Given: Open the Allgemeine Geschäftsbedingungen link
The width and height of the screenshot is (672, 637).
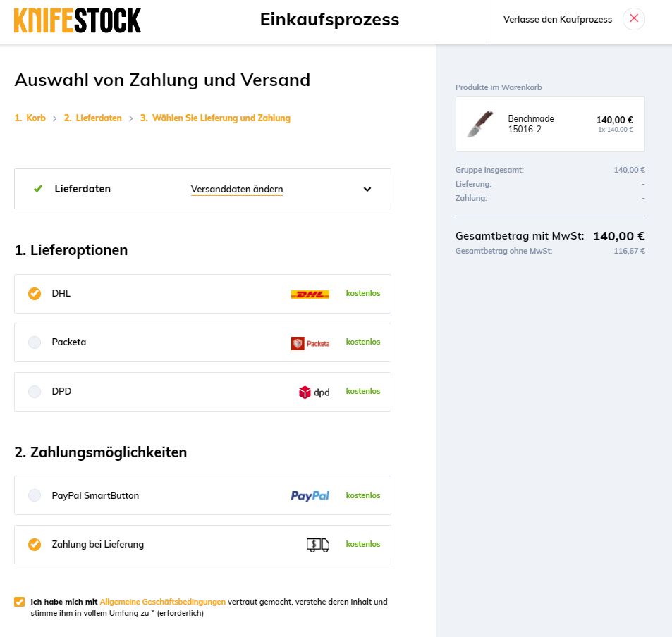Looking at the screenshot, I should (x=163, y=602).
